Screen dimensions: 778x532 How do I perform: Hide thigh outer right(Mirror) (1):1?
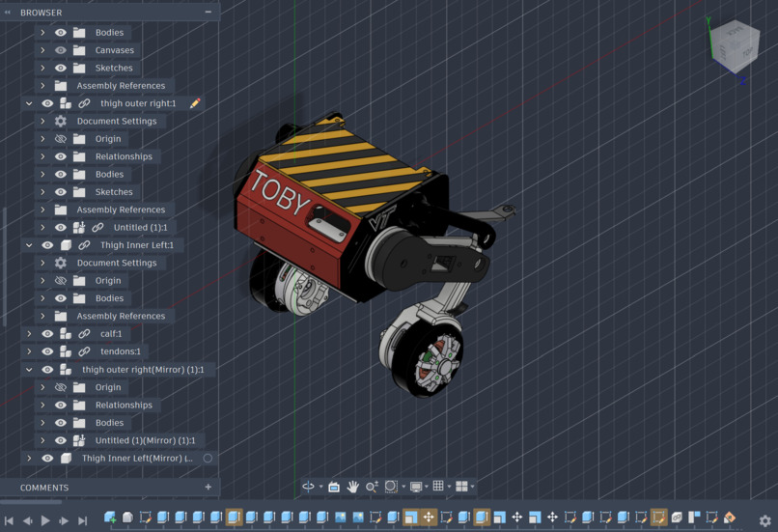(x=47, y=370)
